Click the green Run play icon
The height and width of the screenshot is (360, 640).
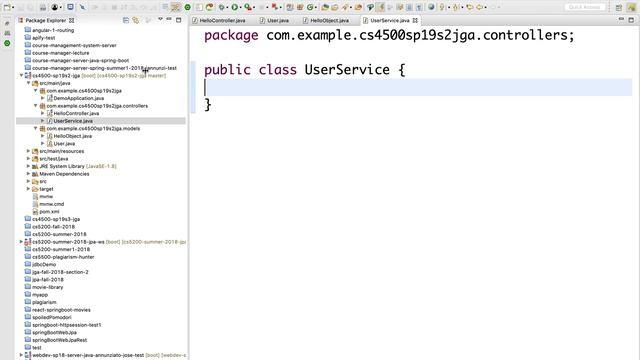pyautogui.click(x=235, y=7)
